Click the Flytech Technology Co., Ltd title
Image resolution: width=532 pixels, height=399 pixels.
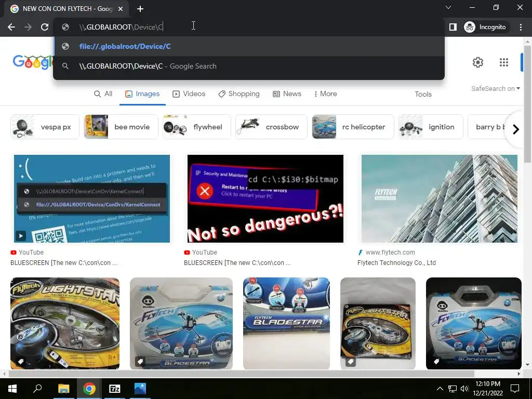tap(396, 262)
